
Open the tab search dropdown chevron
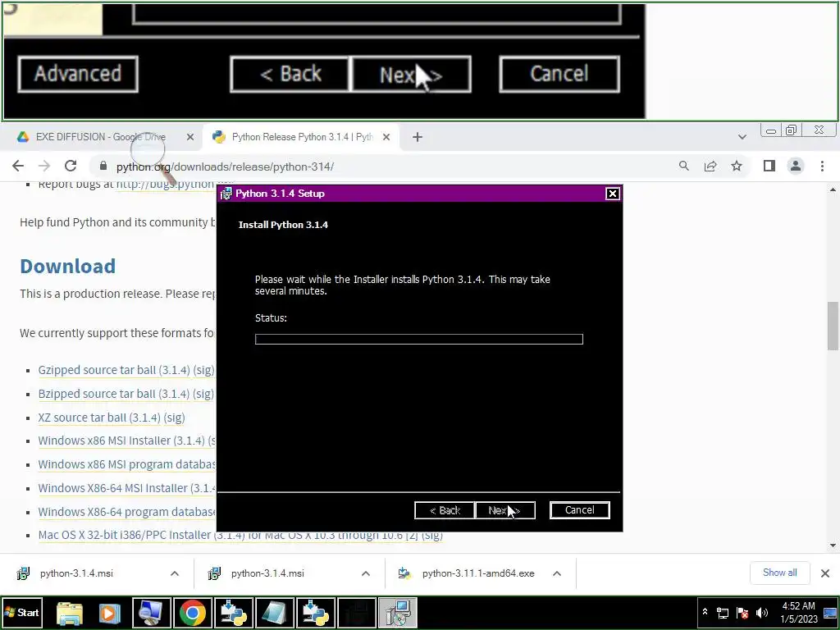[742, 137]
